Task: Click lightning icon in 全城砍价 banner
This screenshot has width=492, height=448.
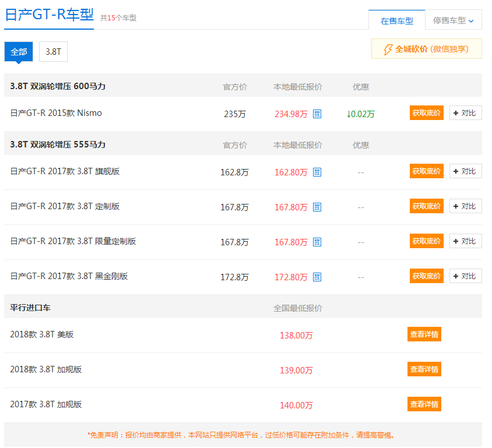Action: (x=388, y=49)
